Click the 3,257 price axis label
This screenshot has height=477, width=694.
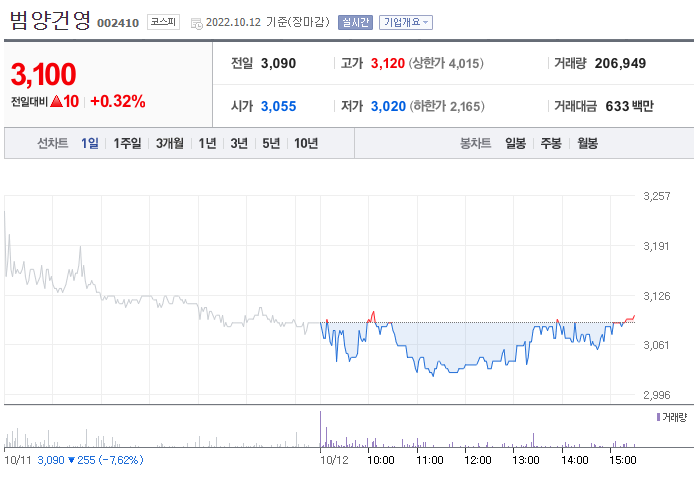[x=657, y=196]
